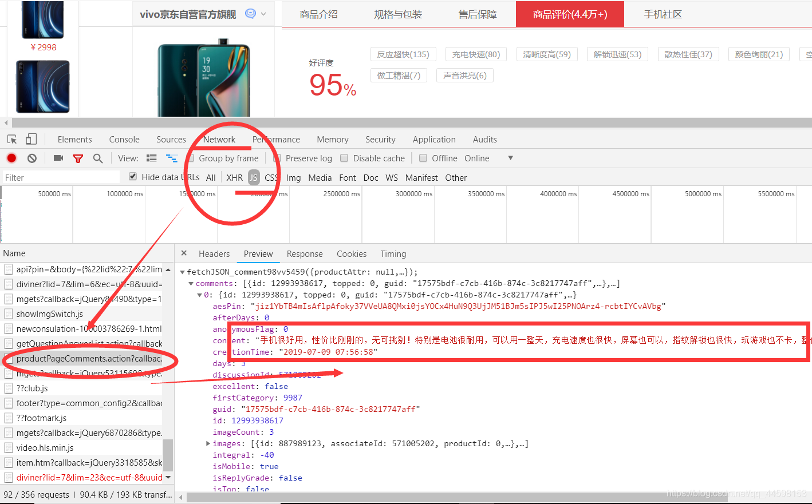The height and width of the screenshot is (504, 812).
Task: Expand the images array node
Action: 208,443
